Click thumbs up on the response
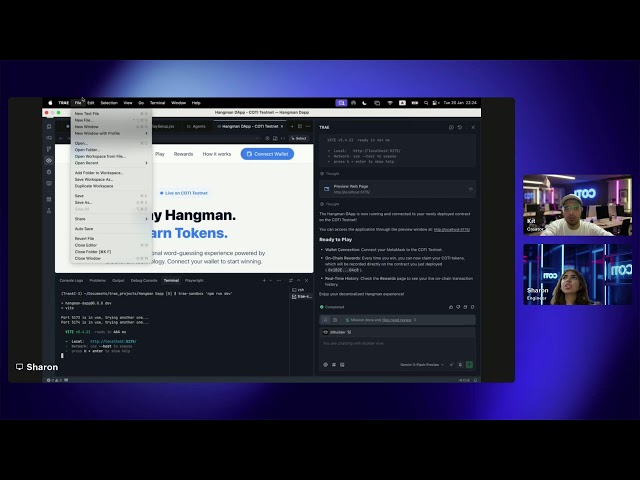 point(451,307)
